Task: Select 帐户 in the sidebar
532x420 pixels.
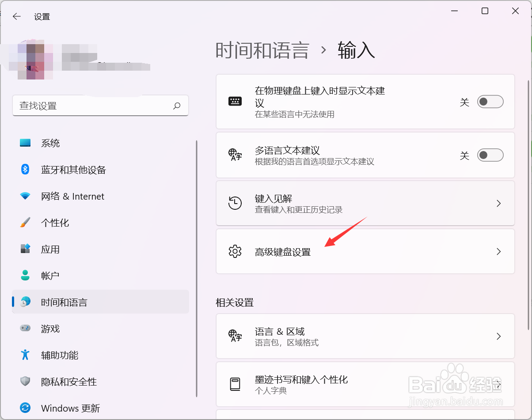Action: coord(51,276)
